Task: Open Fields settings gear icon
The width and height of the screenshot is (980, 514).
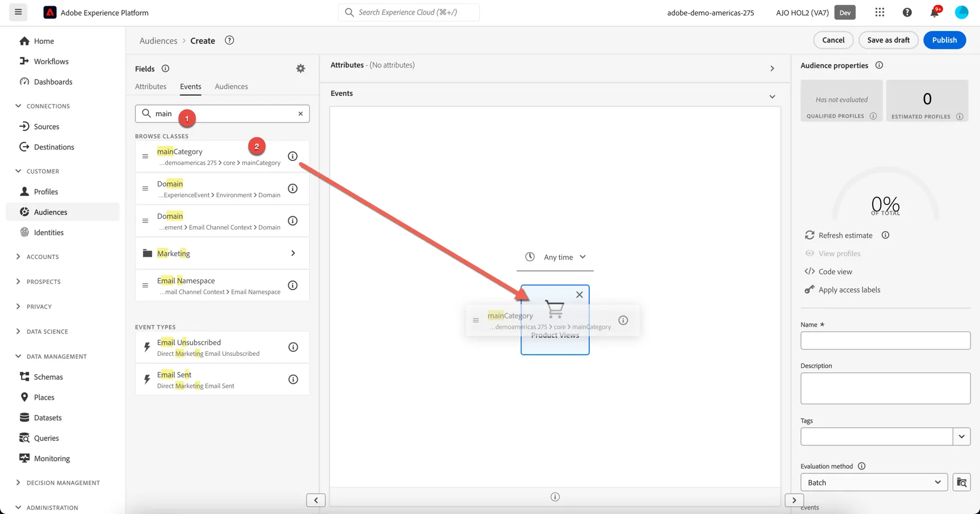Action: point(301,69)
